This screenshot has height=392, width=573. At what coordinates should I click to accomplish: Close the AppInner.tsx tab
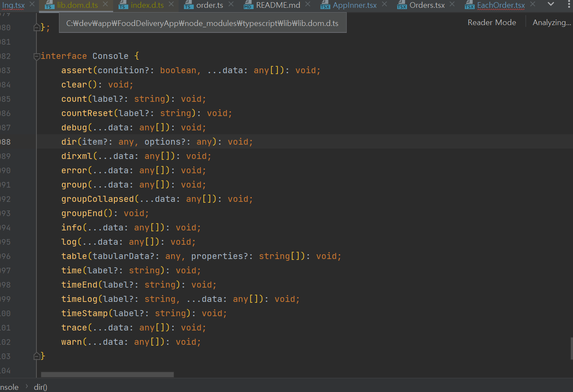(384, 4)
